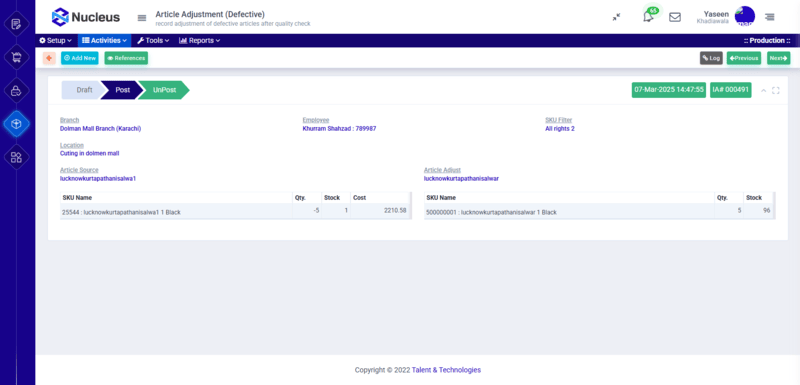Select the document edit sidebar icon

click(16, 24)
